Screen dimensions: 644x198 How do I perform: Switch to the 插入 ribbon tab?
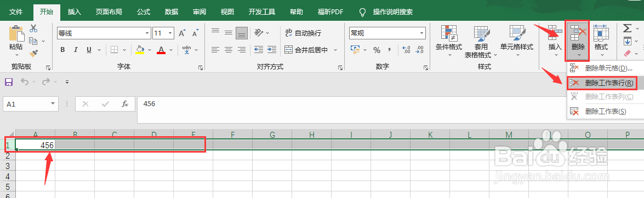tap(75, 12)
